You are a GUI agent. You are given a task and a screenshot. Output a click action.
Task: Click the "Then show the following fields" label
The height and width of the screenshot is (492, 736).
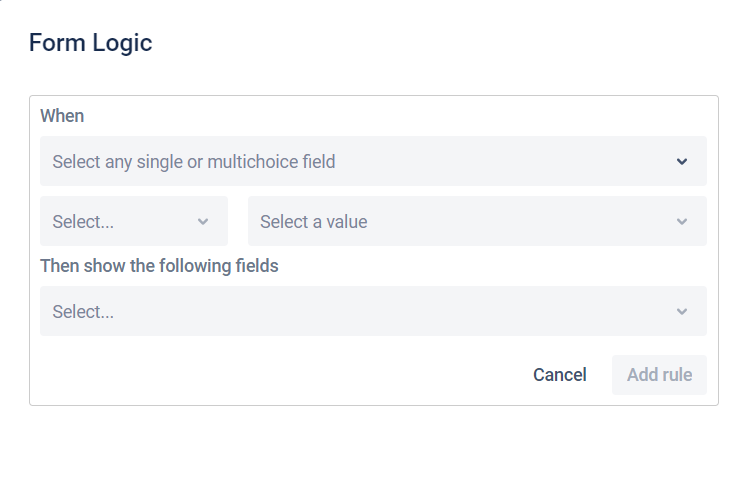tap(159, 266)
